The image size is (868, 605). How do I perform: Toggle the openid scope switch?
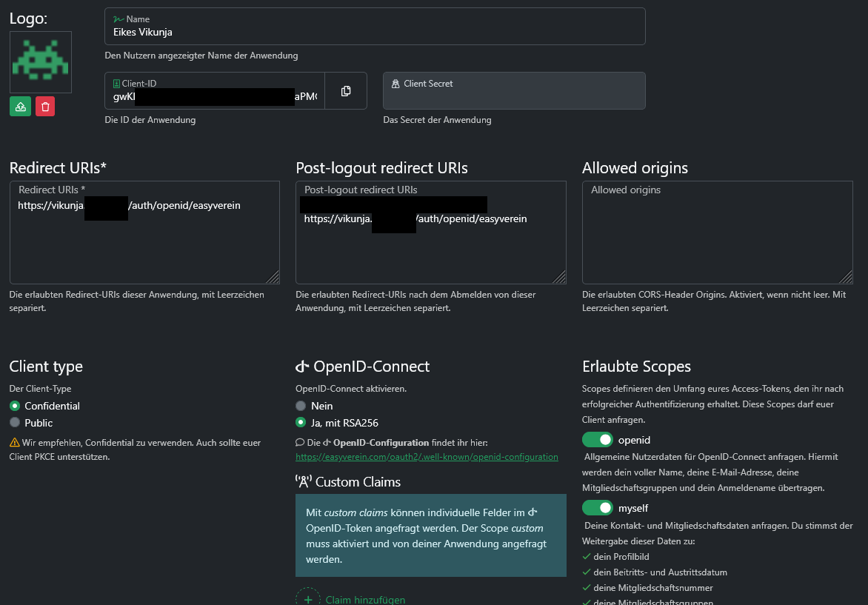tap(598, 440)
